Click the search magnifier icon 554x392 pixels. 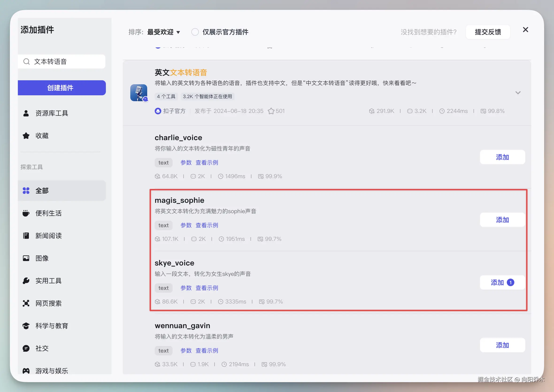(27, 61)
